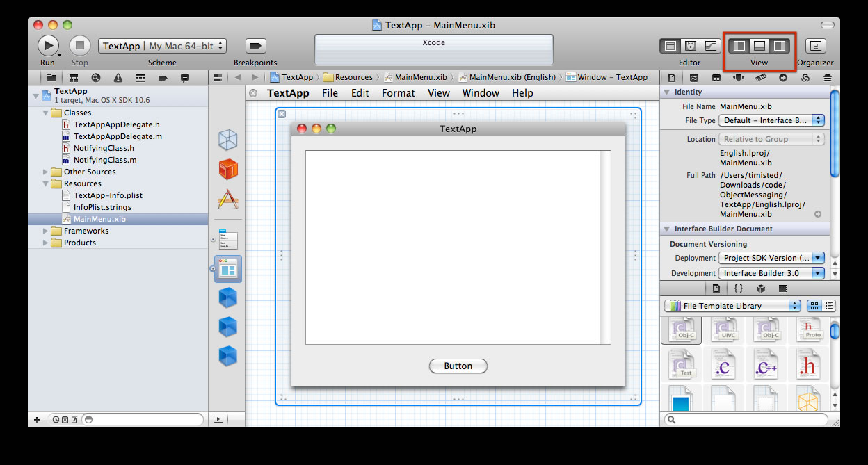Click the Window menu item in the canvas
Image resolution: width=868 pixels, height=465 pixels.
480,93
